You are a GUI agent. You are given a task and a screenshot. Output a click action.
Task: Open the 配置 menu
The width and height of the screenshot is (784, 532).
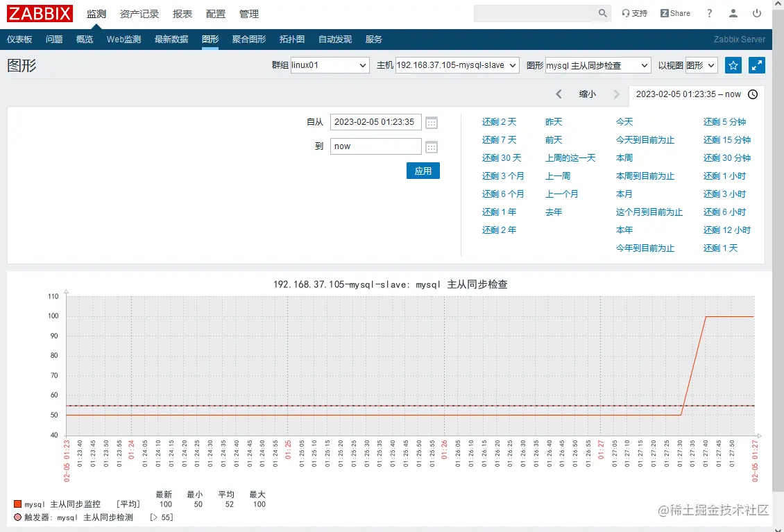pyautogui.click(x=216, y=12)
